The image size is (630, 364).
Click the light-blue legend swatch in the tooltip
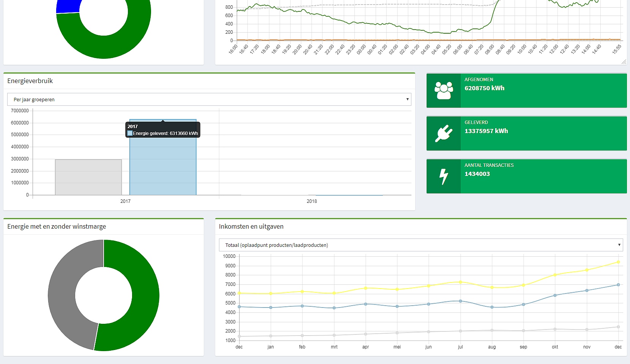coord(130,133)
